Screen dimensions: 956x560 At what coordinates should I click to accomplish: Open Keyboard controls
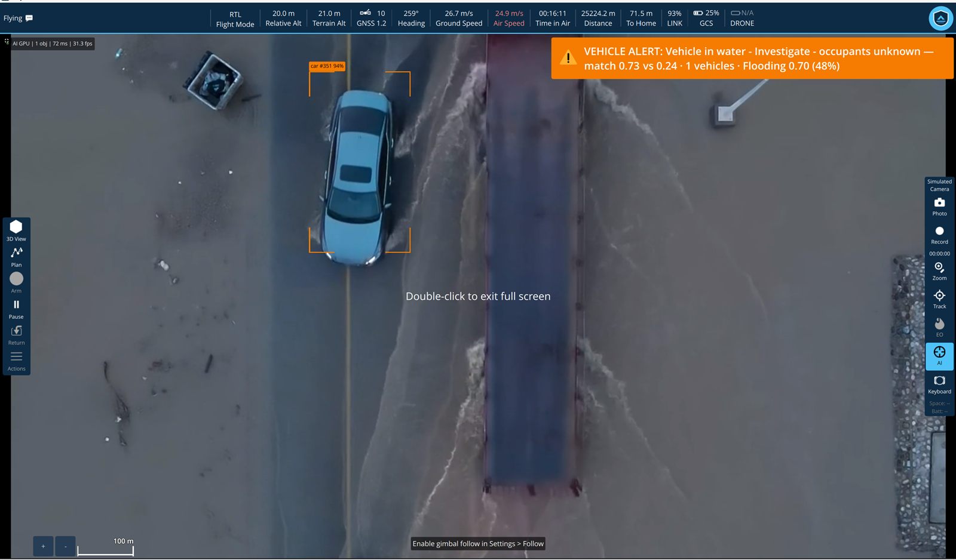tap(939, 384)
